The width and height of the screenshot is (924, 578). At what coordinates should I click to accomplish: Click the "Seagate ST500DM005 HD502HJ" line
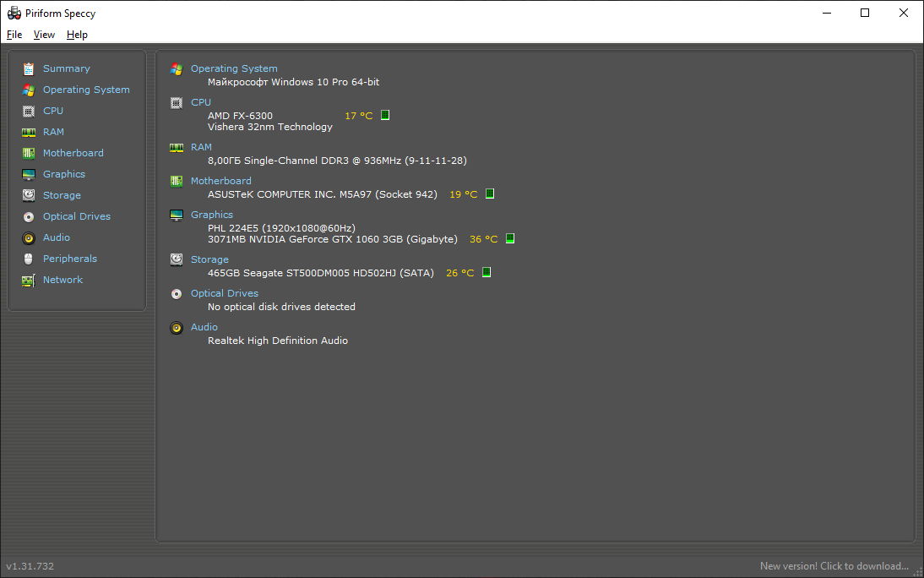point(319,272)
